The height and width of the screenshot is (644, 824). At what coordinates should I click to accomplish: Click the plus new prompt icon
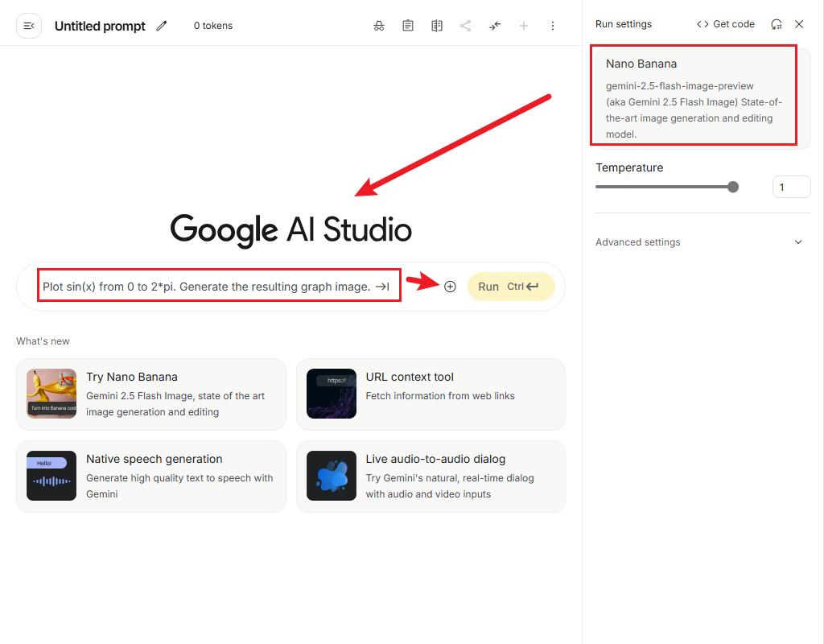[x=523, y=26]
